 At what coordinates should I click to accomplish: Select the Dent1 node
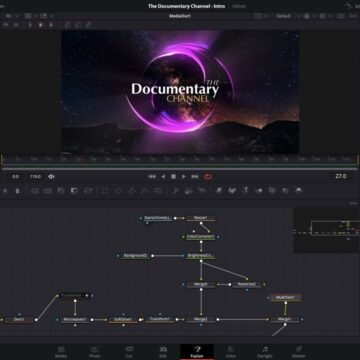click(19, 319)
